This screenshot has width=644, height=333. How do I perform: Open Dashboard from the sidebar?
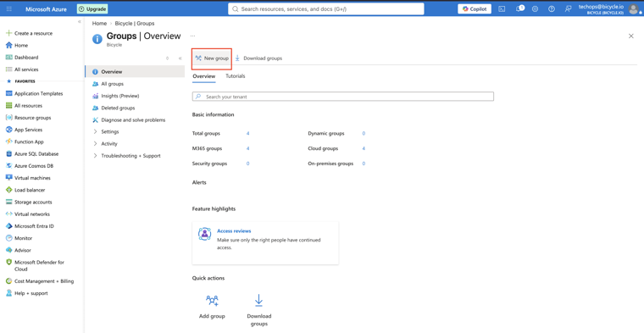pos(22,58)
